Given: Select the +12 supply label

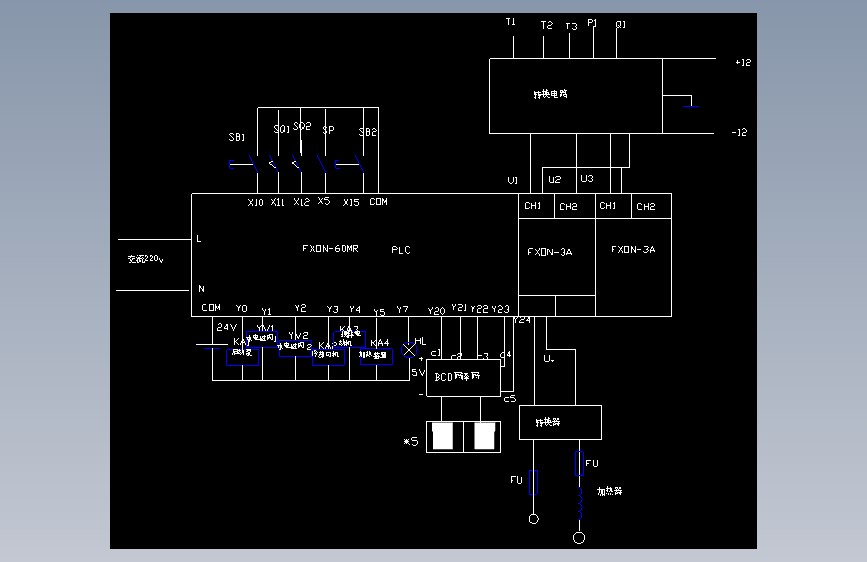Looking at the screenshot, I should [x=743, y=63].
